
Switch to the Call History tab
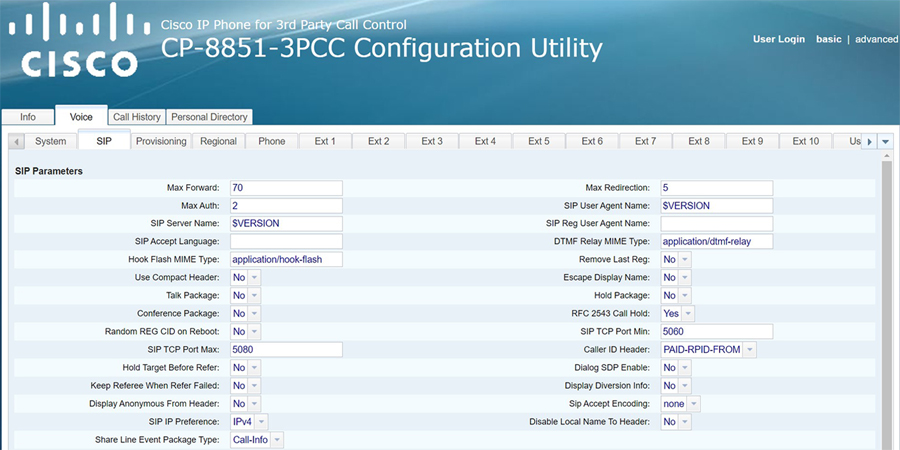pyautogui.click(x=137, y=117)
